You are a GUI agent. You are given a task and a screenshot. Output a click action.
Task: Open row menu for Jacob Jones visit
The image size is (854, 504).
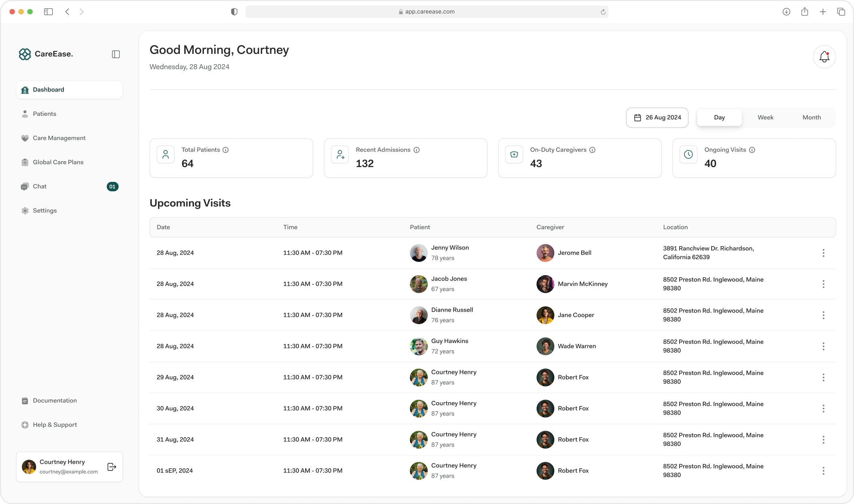pyautogui.click(x=823, y=284)
